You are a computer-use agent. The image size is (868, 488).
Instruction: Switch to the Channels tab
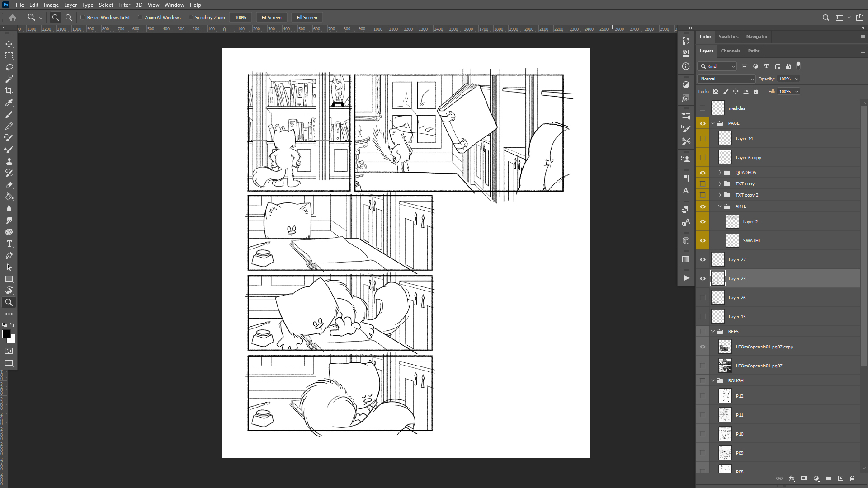[x=730, y=51]
